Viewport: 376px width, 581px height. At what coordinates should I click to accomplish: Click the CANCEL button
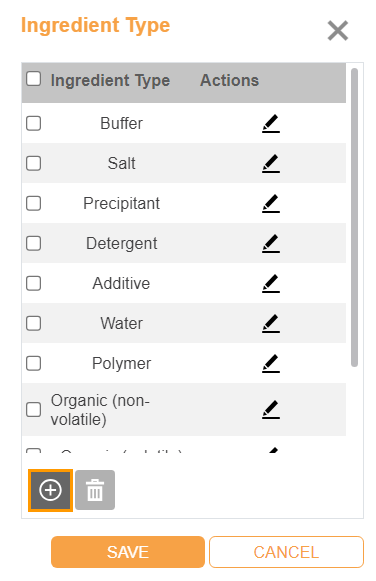coord(286,552)
